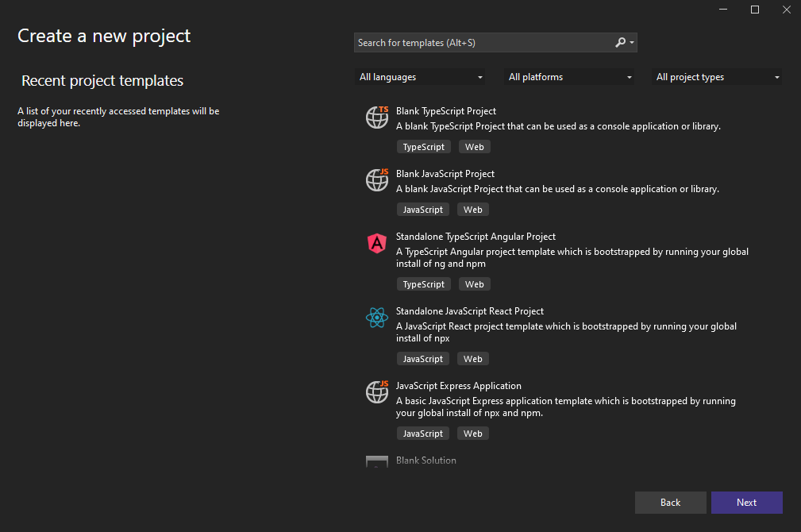Click the Angular project template description
This screenshot has width=801, height=532.
572,257
